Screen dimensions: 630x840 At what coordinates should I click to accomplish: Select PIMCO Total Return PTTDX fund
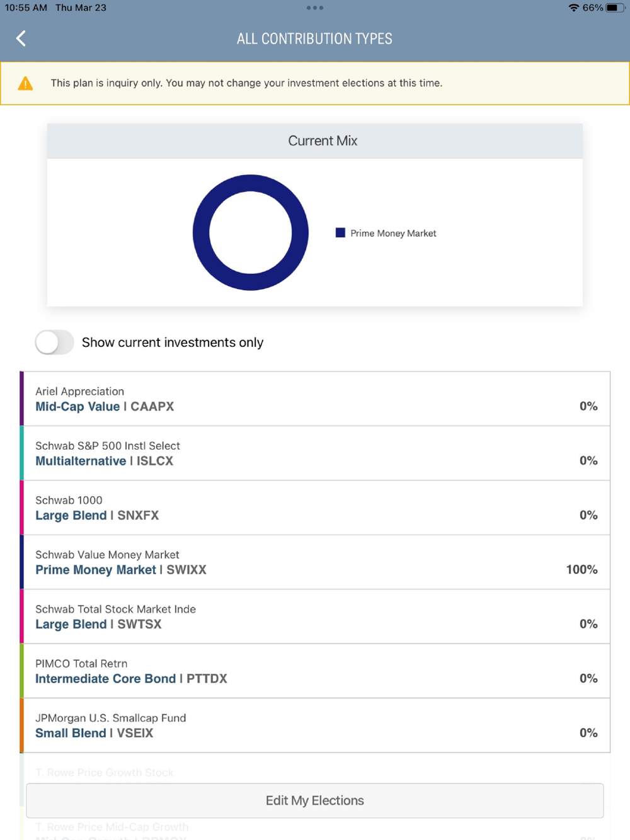315,671
